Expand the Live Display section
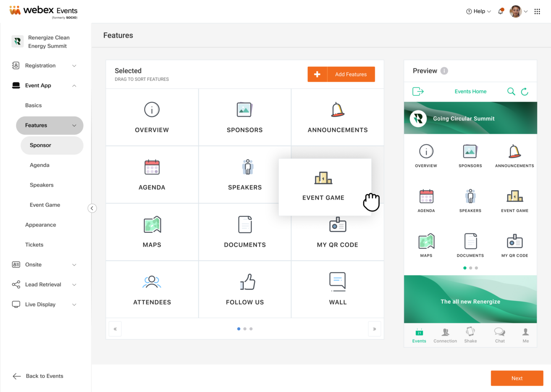 coord(45,305)
